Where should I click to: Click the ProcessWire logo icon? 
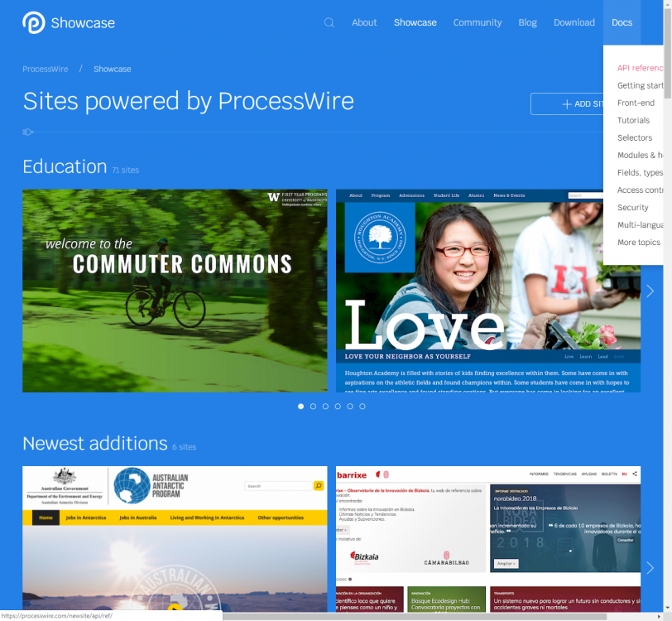click(x=33, y=22)
